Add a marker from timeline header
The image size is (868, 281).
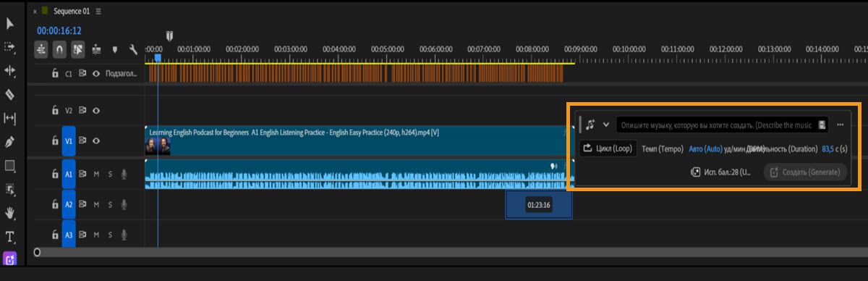click(114, 50)
